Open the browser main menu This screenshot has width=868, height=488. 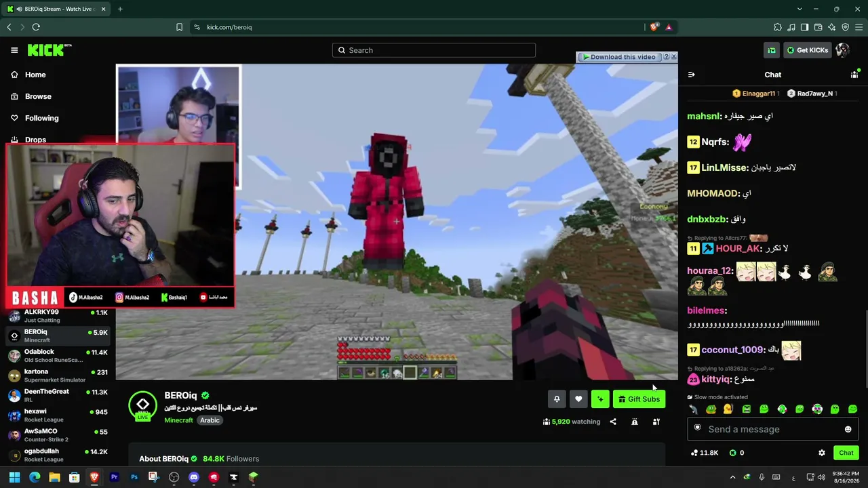pos(859,27)
